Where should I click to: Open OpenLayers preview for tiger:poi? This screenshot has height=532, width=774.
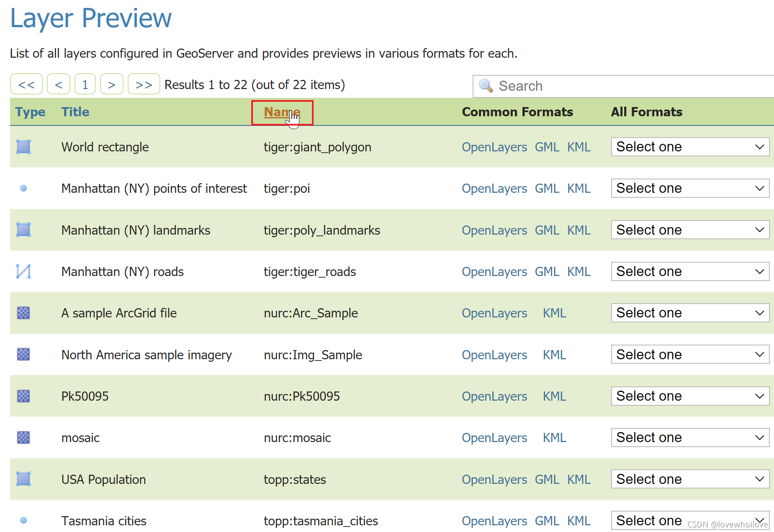pyautogui.click(x=494, y=189)
